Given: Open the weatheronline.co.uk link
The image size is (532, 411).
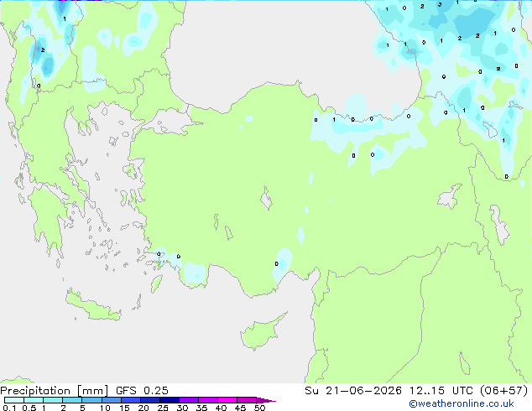Looking at the screenshot, I should tap(462, 403).
